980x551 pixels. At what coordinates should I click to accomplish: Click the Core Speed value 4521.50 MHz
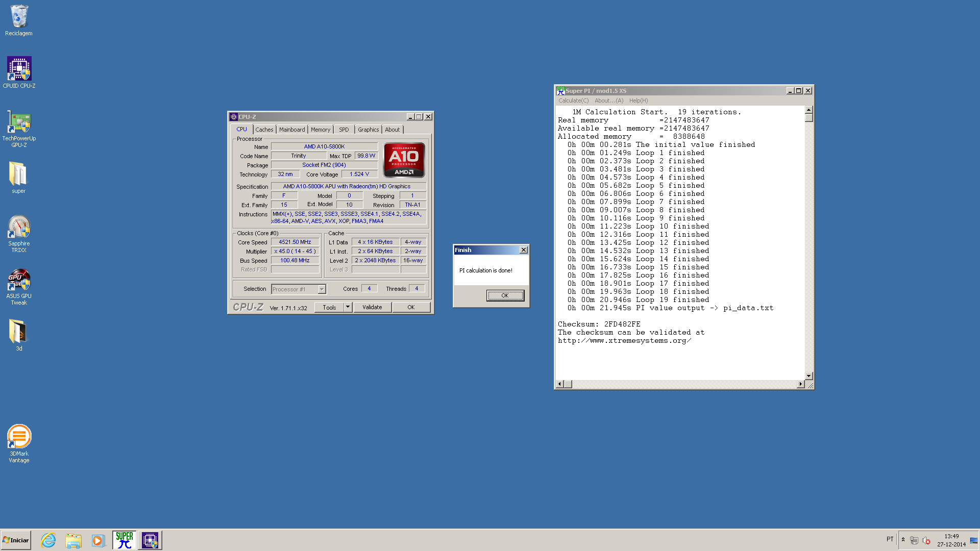[x=295, y=242]
